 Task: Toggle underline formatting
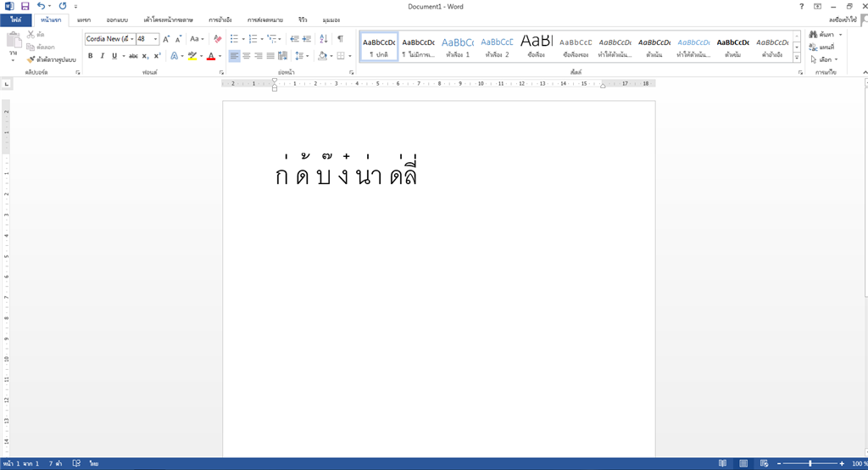click(114, 56)
